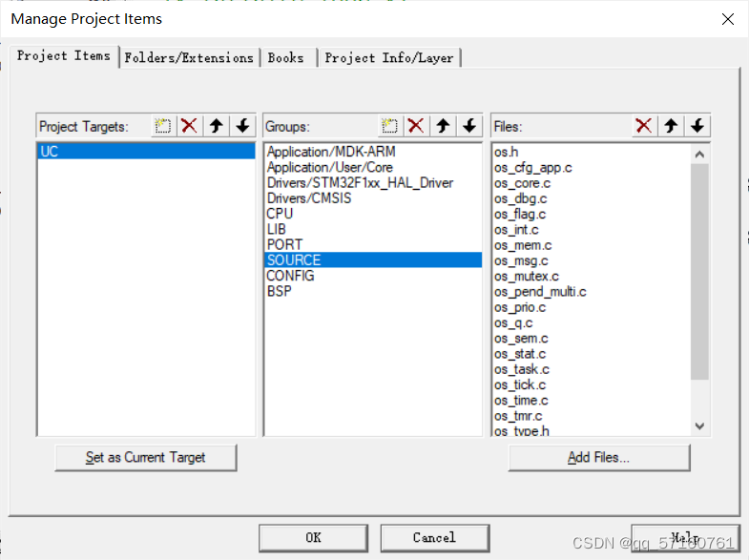Confirm with OK button
The width and height of the screenshot is (749, 560).
coord(313,537)
